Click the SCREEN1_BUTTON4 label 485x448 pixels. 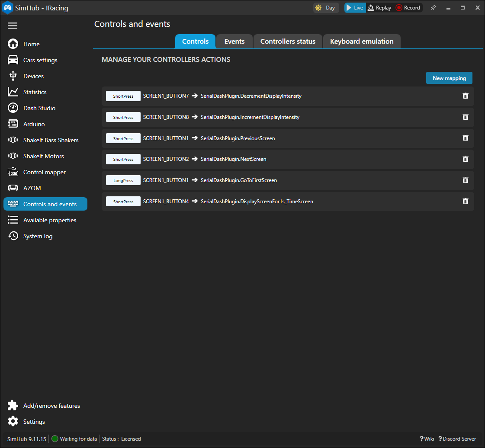(x=166, y=201)
